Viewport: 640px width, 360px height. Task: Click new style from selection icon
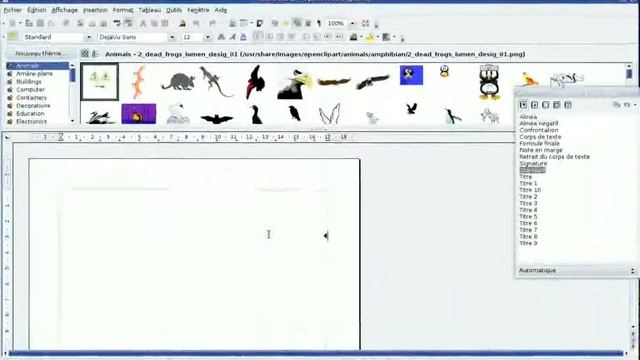627,105
